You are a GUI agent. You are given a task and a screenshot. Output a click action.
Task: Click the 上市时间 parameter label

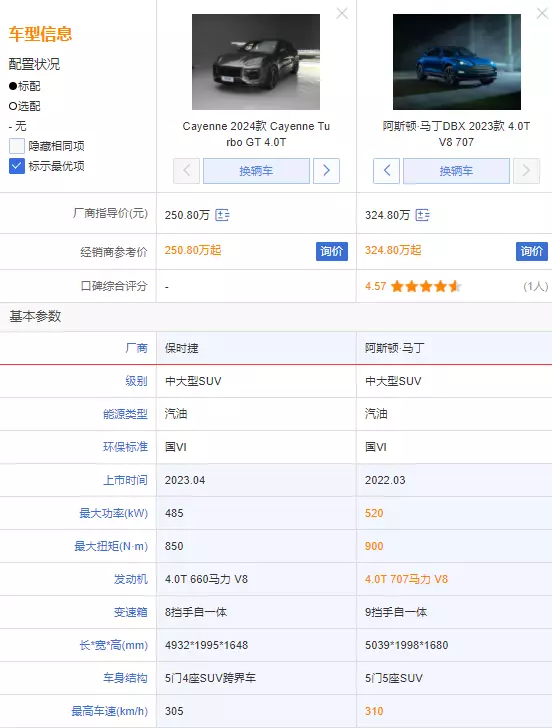pos(125,480)
